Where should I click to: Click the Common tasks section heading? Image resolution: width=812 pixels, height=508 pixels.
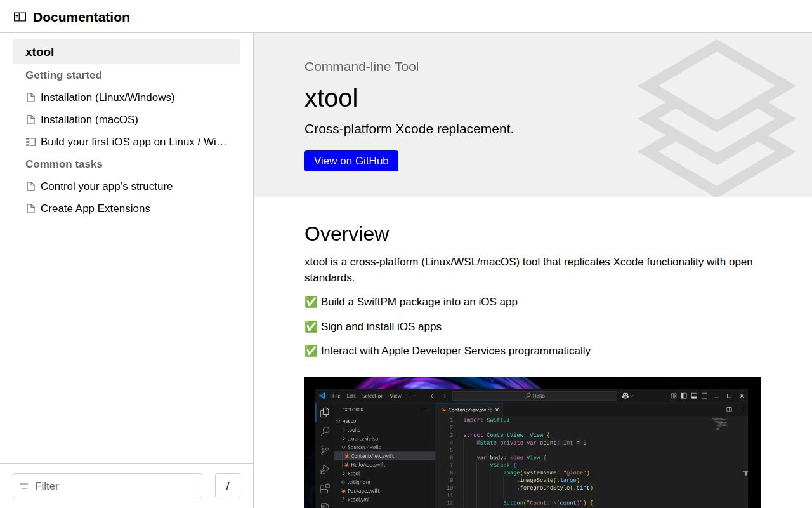point(64,164)
